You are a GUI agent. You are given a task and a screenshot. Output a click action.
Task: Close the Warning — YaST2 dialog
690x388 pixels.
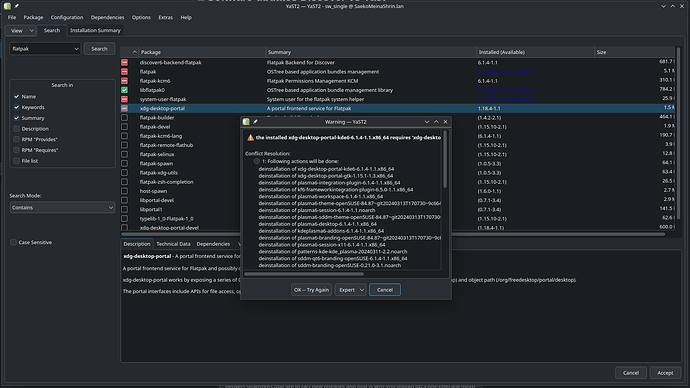[445, 122]
